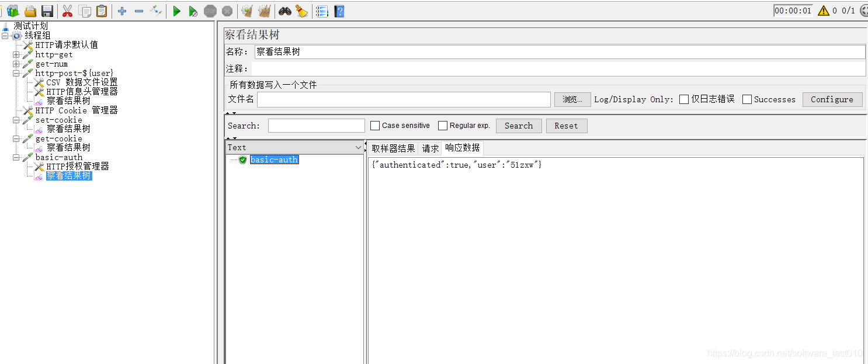Click the 00:00:01 elapsed time display
868x364 pixels.
pyautogui.click(x=793, y=11)
